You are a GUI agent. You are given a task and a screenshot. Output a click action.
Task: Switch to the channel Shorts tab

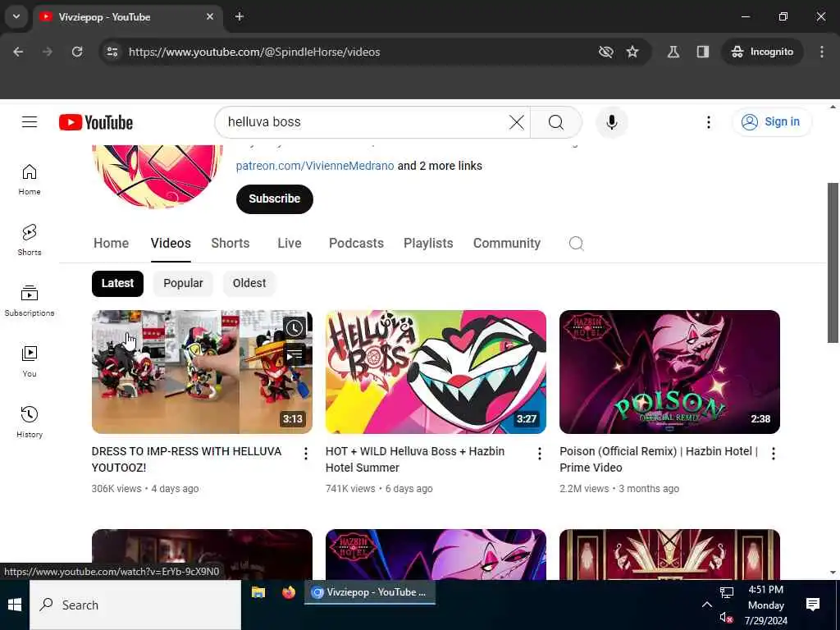[x=231, y=243]
